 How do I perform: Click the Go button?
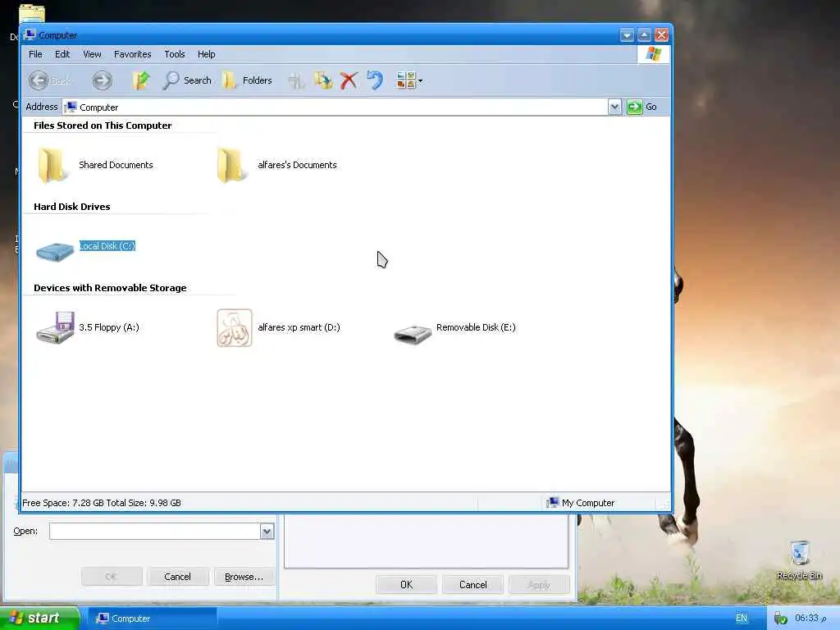click(642, 107)
